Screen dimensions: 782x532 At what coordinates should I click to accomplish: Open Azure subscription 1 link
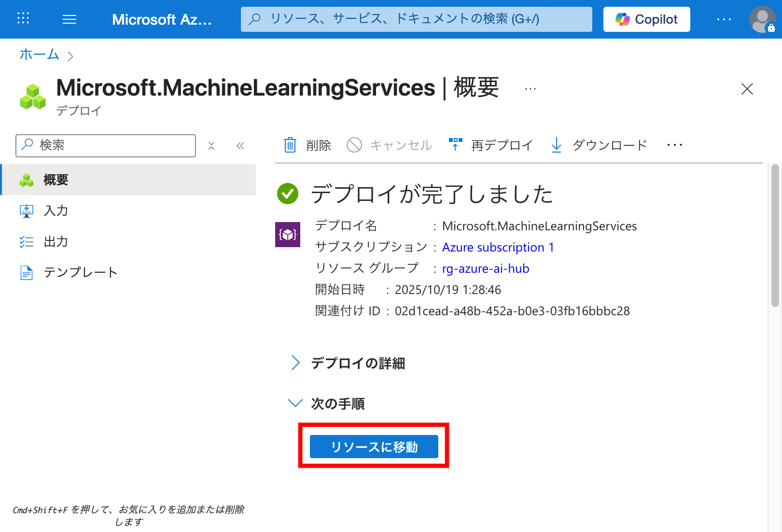[498, 247]
